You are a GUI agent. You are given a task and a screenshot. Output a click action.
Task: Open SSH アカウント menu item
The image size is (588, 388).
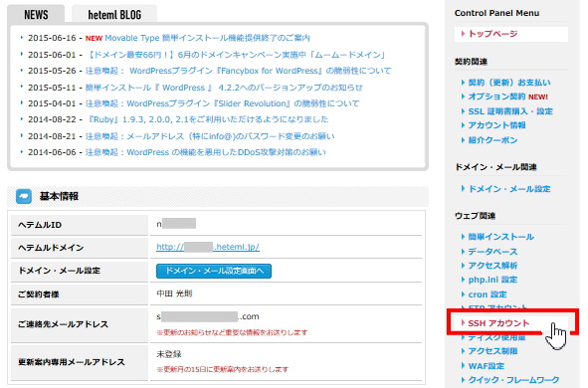click(498, 323)
